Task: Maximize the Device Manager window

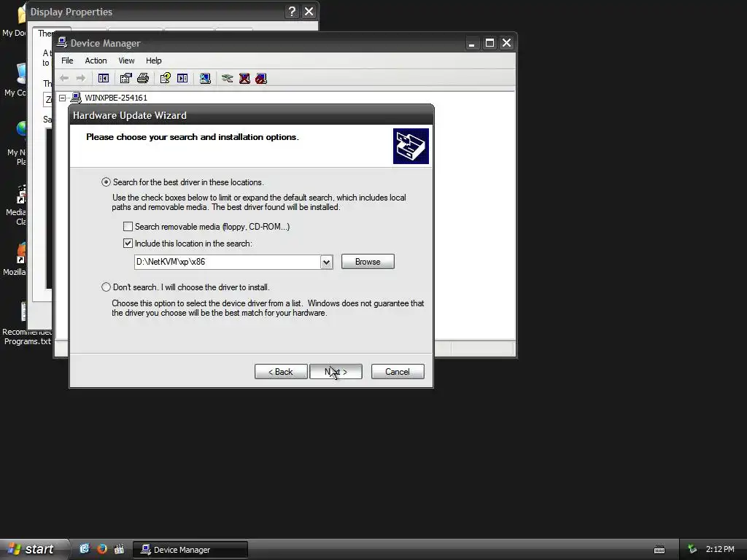Action: click(489, 43)
